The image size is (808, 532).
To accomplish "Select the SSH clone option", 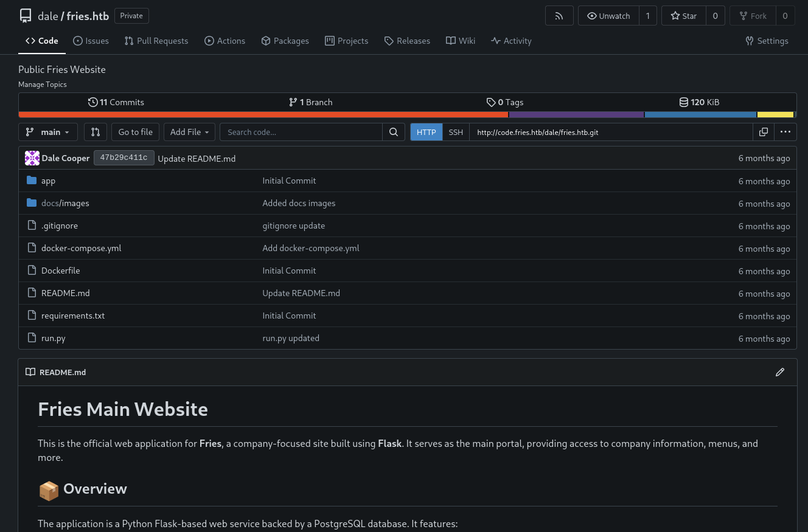I will pyautogui.click(x=456, y=132).
